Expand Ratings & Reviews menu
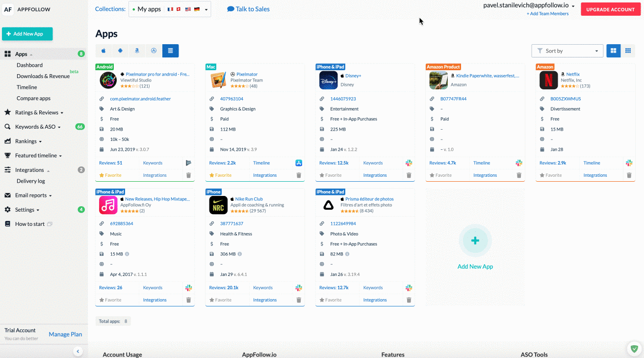The width and height of the screenshot is (644, 358). pos(40,112)
